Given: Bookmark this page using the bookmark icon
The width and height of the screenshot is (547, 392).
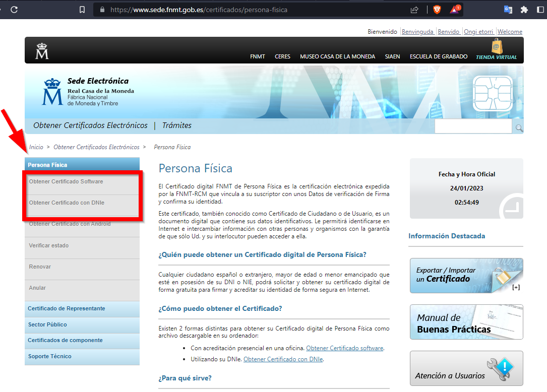Looking at the screenshot, I should [82, 10].
